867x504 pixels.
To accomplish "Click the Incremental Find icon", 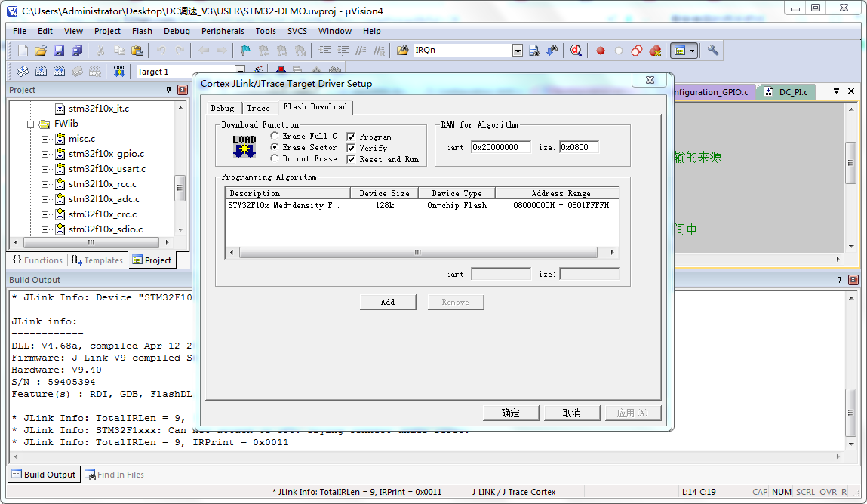I will (552, 51).
